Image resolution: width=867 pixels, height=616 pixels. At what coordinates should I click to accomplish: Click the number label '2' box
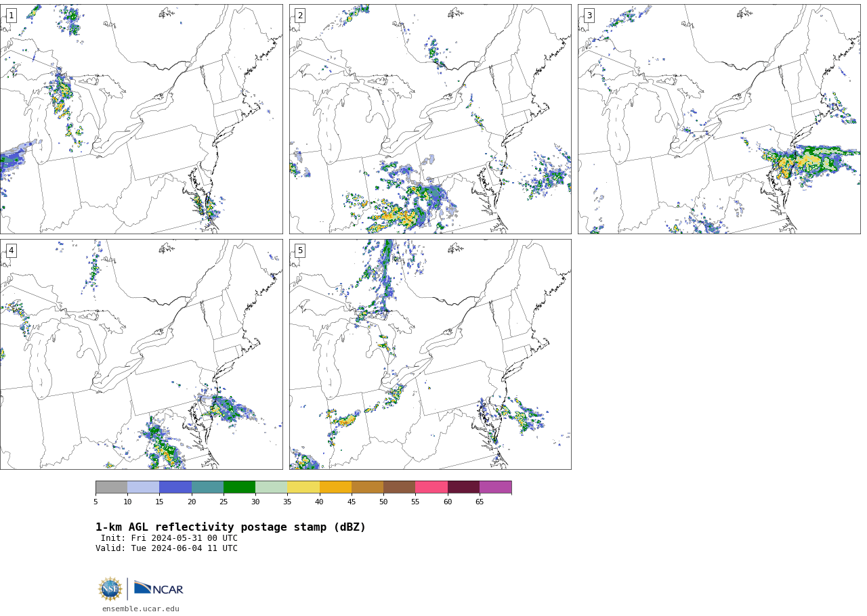(300, 16)
